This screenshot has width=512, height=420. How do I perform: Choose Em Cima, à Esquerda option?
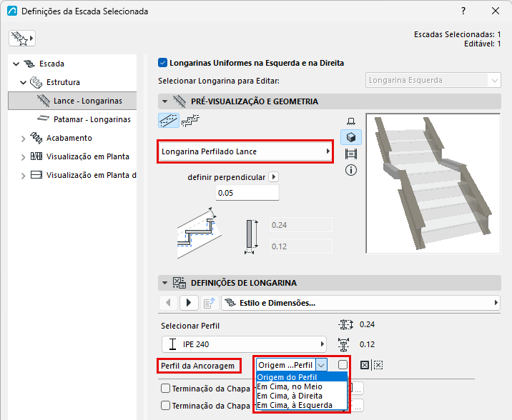click(x=301, y=405)
